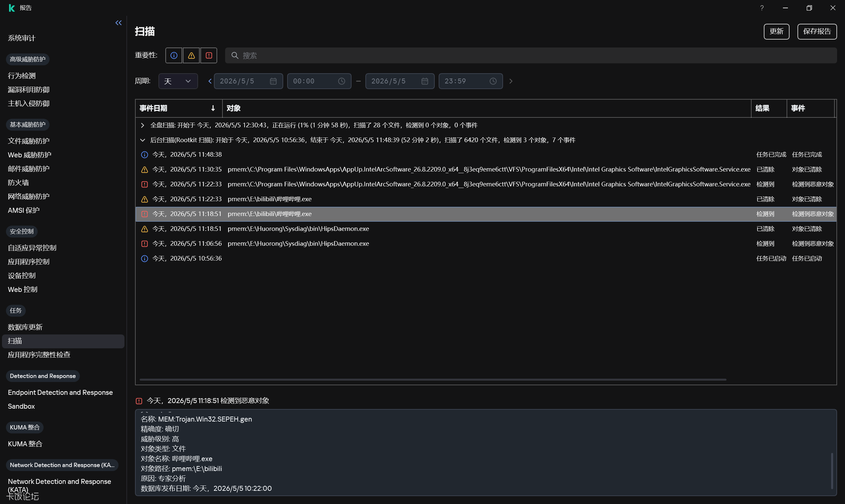Open the end date calendar icon

tap(425, 81)
